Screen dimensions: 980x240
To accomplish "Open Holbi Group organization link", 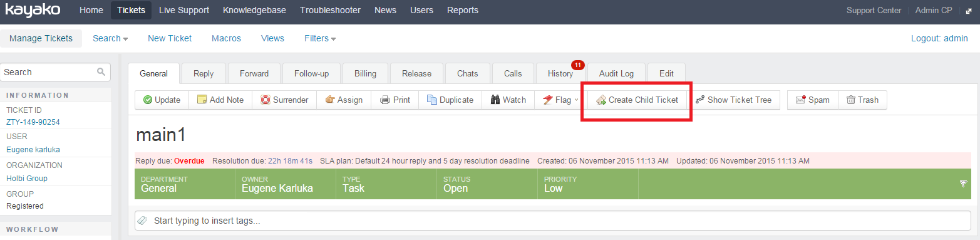I will tap(27, 179).
